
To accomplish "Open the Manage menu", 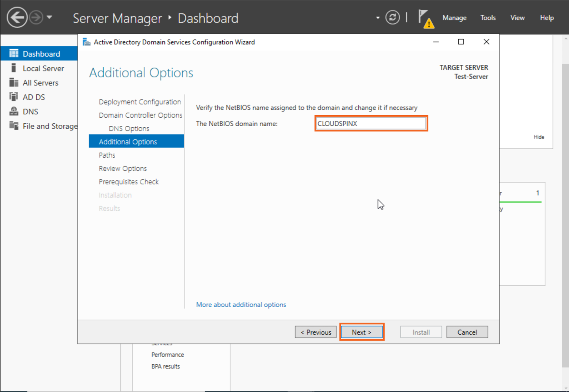I will point(454,17).
